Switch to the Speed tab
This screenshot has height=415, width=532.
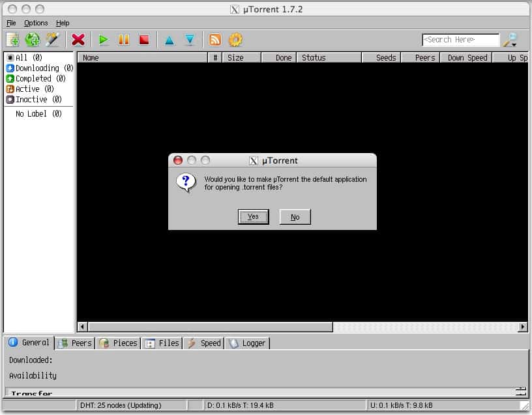click(x=204, y=343)
